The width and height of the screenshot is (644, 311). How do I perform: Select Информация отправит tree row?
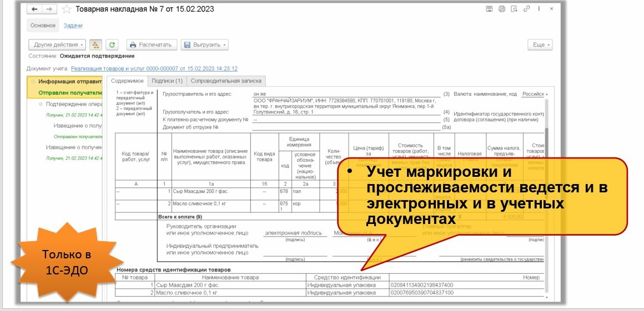[64, 81]
